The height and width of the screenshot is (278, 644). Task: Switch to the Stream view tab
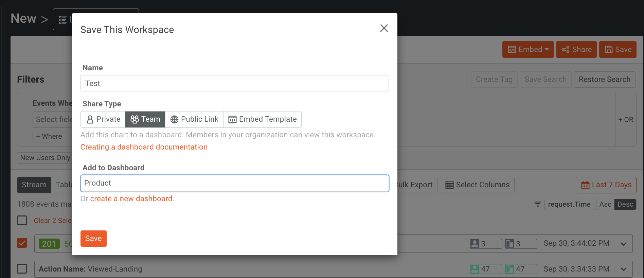click(34, 185)
